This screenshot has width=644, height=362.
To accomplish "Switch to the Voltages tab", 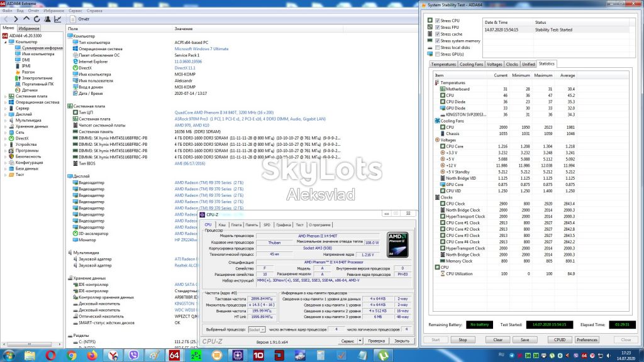I will [494, 64].
